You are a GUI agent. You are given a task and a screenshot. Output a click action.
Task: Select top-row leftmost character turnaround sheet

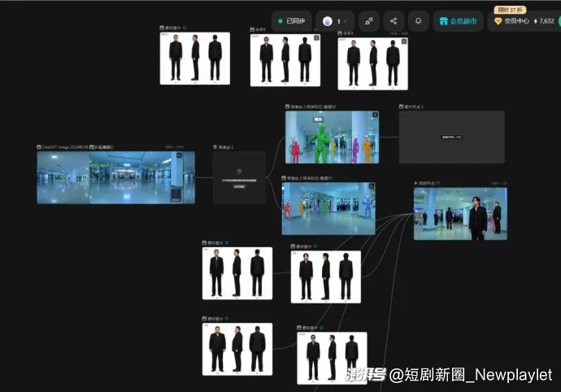pyautogui.click(x=195, y=59)
